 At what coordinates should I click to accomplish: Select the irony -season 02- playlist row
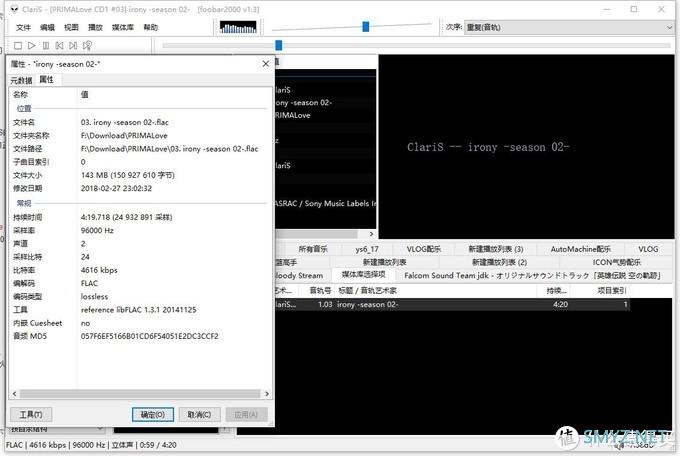(452, 305)
